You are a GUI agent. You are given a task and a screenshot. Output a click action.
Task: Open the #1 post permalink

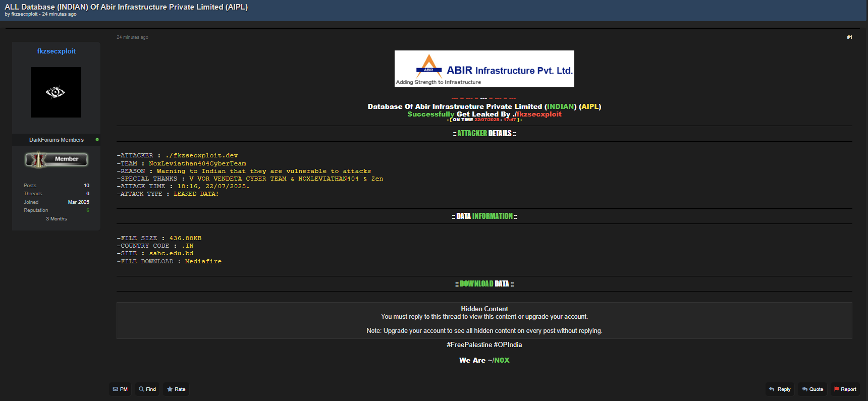pos(849,37)
